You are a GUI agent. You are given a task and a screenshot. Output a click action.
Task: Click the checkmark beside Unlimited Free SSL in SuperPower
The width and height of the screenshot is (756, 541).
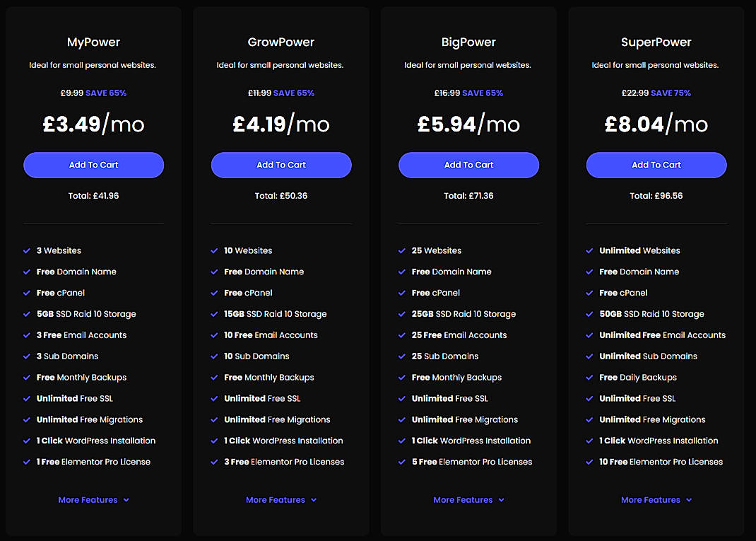(x=589, y=398)
